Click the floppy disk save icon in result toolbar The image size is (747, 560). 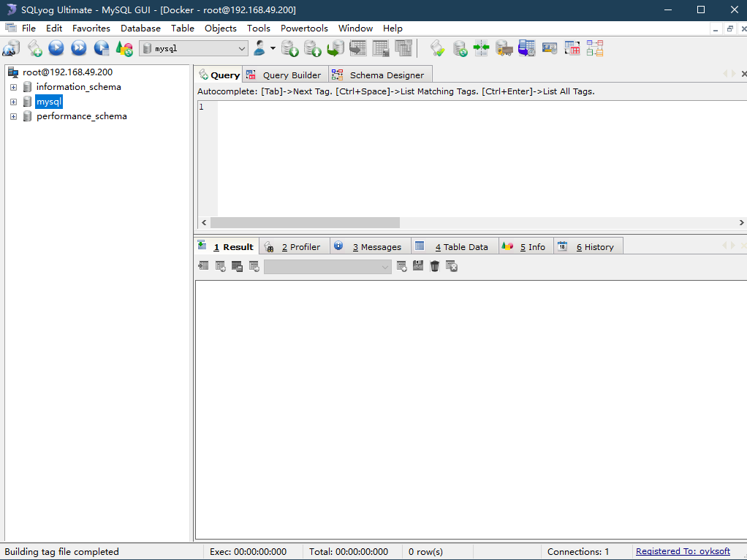418,265
